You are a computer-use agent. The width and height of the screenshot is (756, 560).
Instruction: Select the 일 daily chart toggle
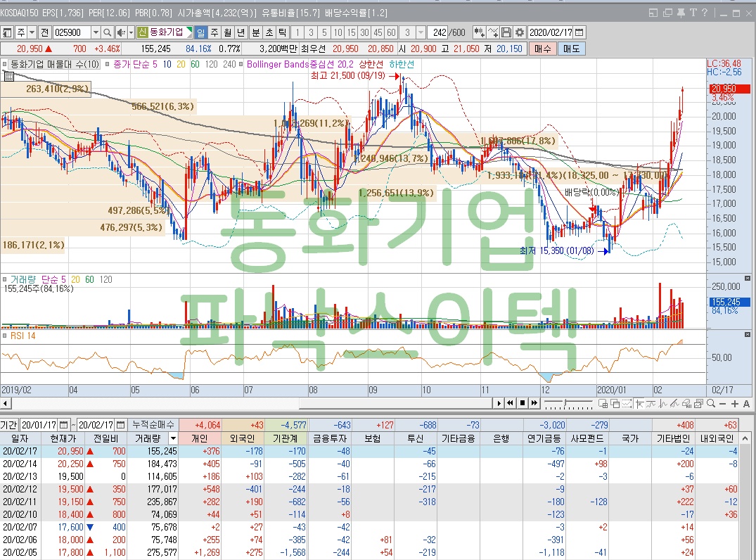click(x=201, y=32)
